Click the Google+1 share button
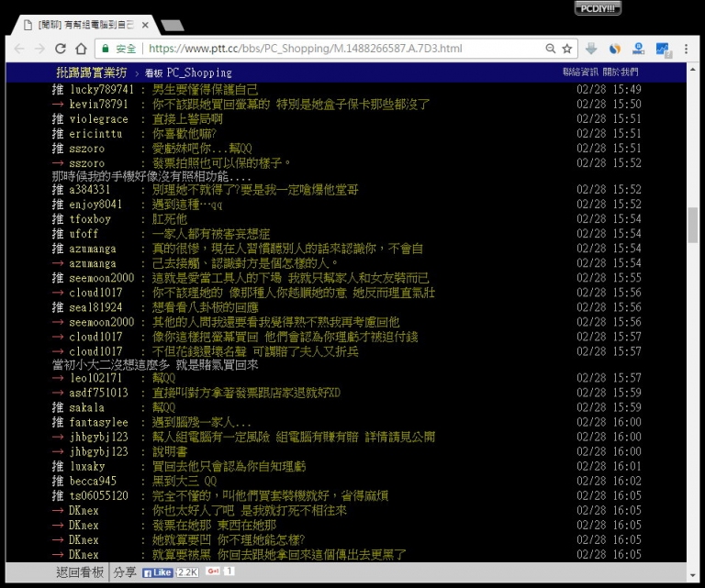 214,571
